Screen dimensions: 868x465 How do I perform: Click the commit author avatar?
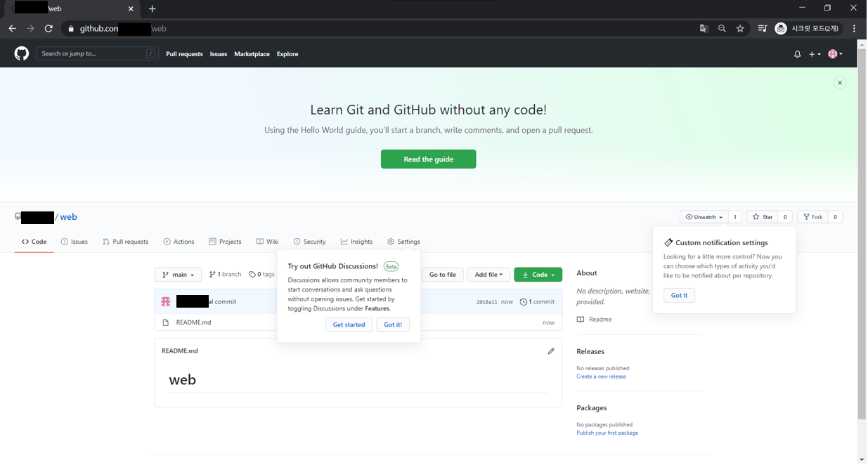coord(166,301)
